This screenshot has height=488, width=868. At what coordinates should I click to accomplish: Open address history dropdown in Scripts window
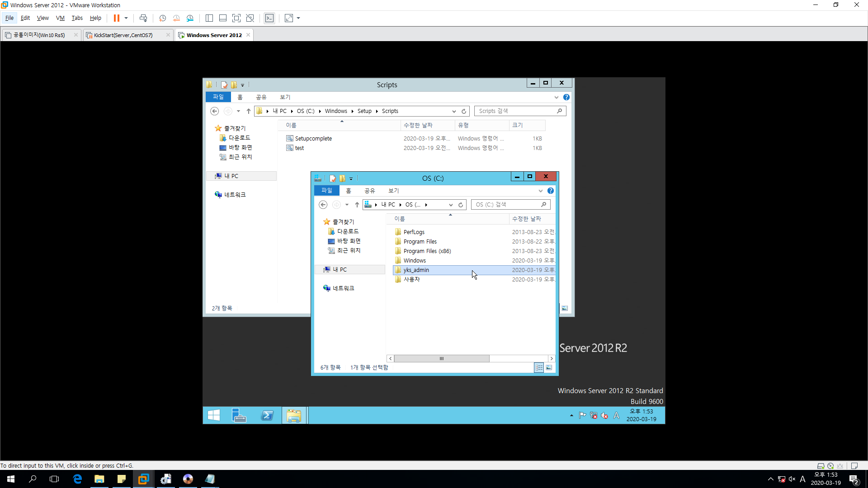click(x=454, y=111)
